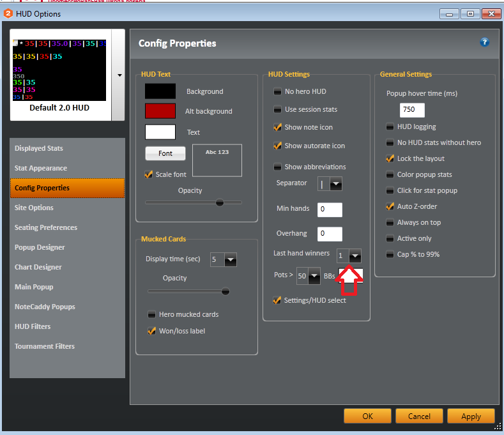Viewport: 504px width, 435px height.
Task: Open the HUD profile selector dropdown arrow
Action: tap(119, 75)
